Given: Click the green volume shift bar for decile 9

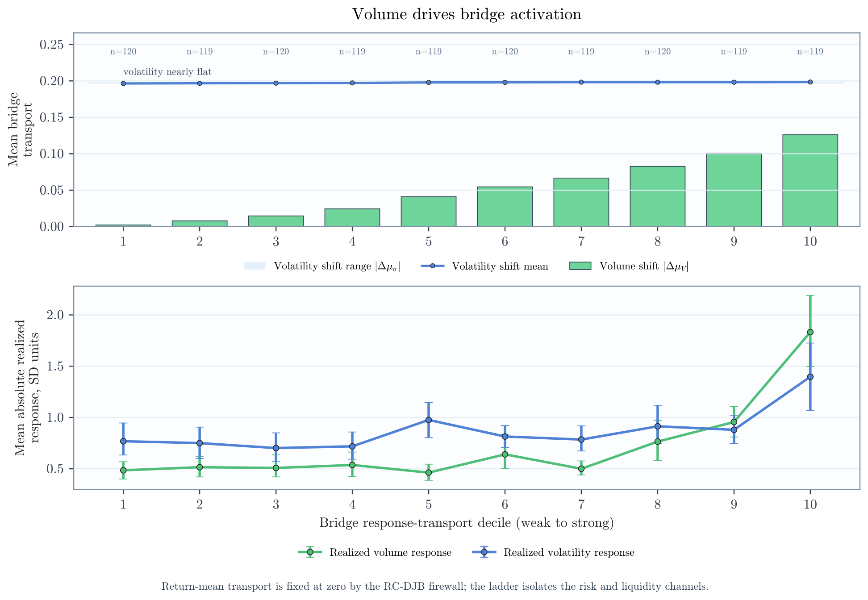Looking at the screenshot, I should (x=734, y=190).
